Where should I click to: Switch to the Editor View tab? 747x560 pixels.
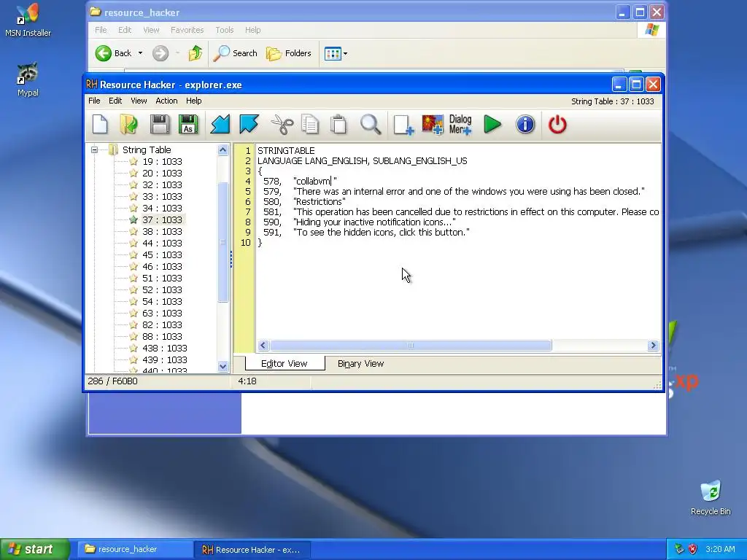click(x=285, y=363)
